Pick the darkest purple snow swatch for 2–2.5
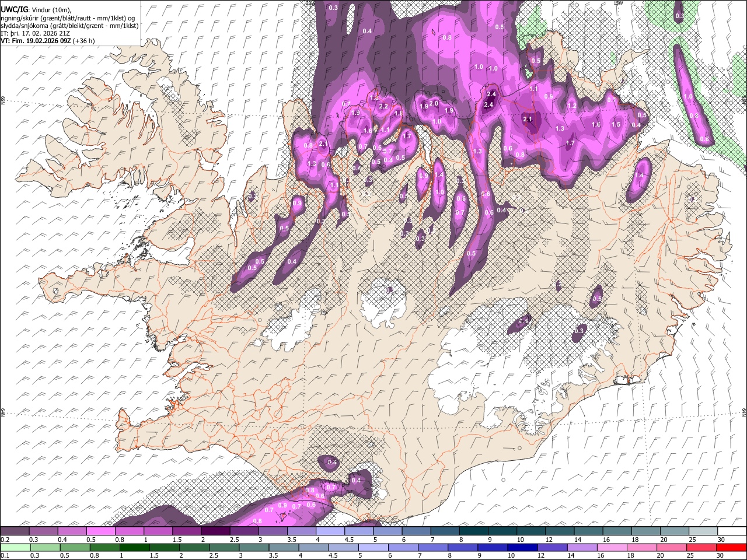 coord(215,531)
